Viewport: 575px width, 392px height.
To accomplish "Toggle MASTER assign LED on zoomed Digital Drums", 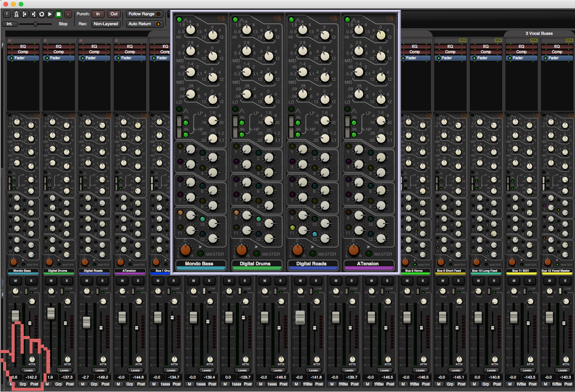I will coord(257,254).
